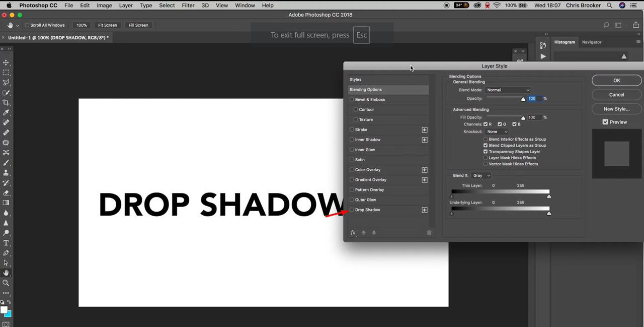Add another Stroke with plus button
Image resolution: width=644 pixels, height=327 pixels.
(425, 129)
